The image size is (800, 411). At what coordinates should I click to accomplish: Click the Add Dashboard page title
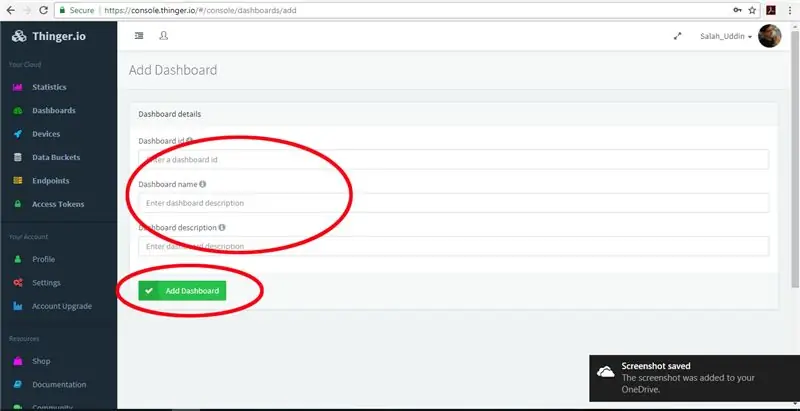coord(173,70)
